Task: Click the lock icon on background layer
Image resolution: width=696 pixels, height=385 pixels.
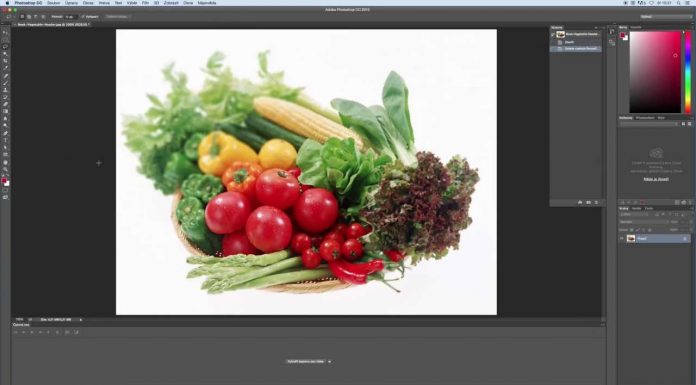Action: [685, 238]
